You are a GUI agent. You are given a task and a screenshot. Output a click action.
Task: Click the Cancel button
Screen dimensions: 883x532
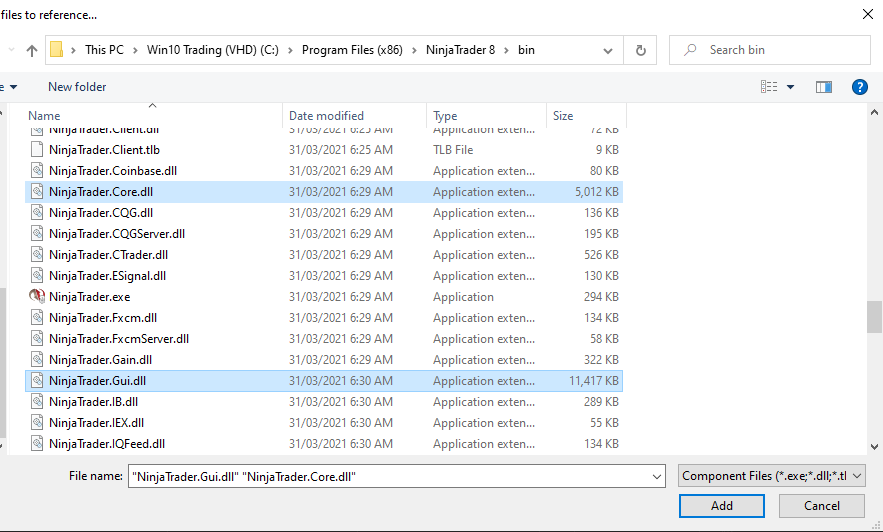coord(822,506)
